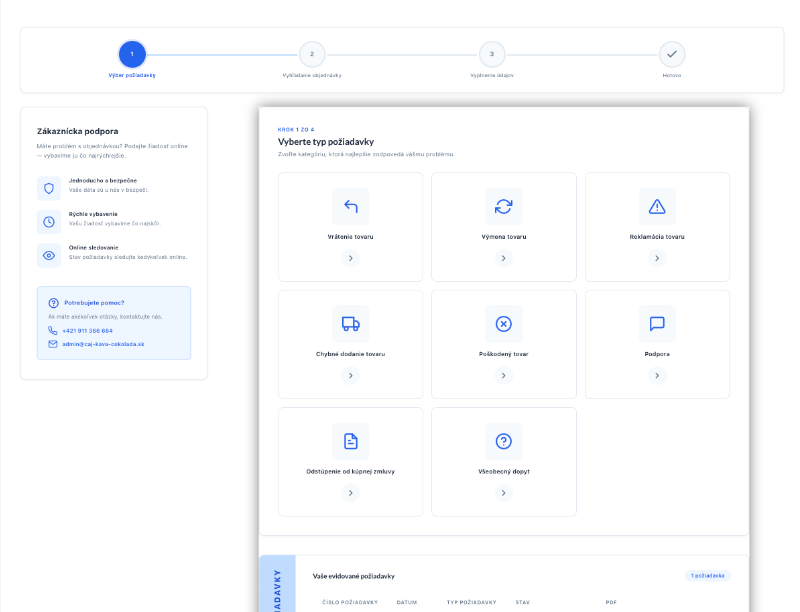Click the 'STAV' column header
Viewport: 800px width, 612px height.
tap(522, 602)
